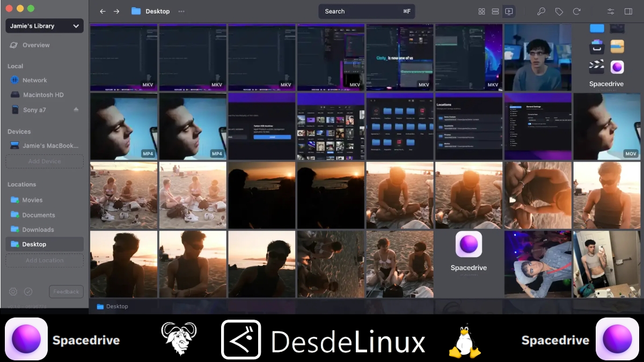Open settings gear in sidebar
This screenshot has height=362, width=644.
pyautogui.click(x=13, y=292)
